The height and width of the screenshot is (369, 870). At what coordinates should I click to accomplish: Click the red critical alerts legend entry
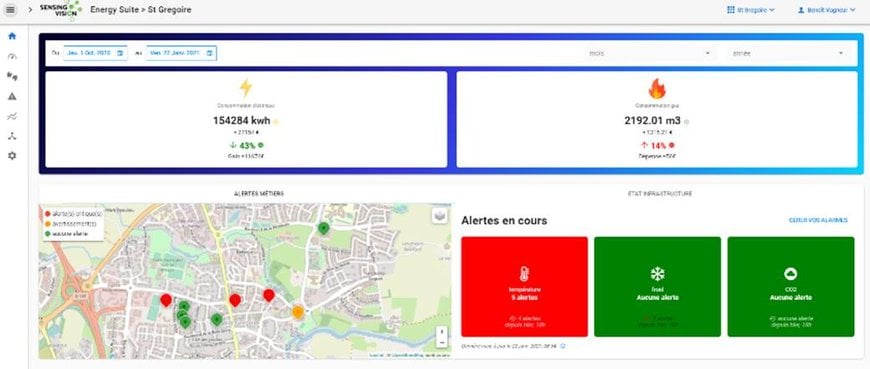[73, 214]
